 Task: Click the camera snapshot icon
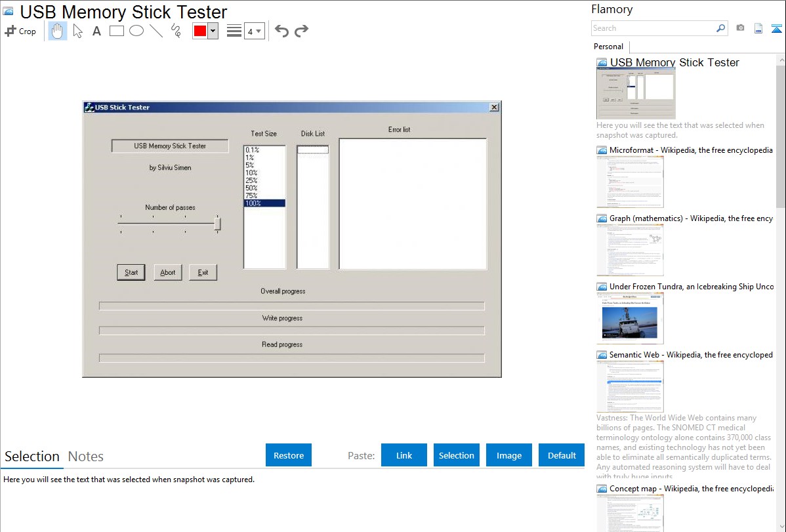pos(740,28)
